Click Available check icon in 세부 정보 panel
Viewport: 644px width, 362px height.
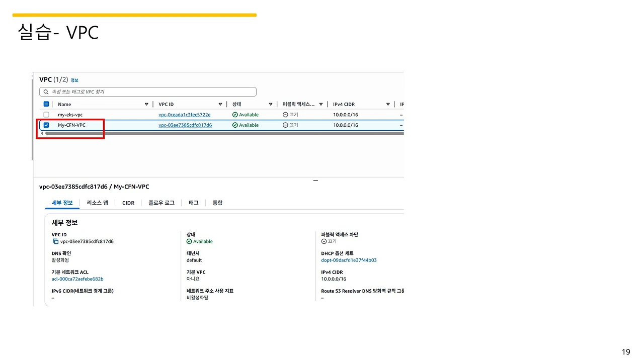pyautogui.click(x=189, y=241)
